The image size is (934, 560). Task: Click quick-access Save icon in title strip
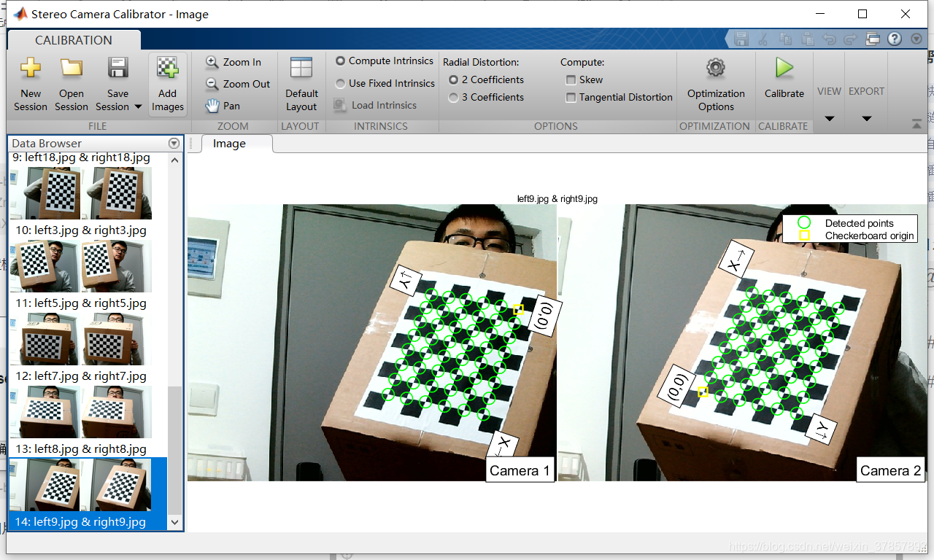[741, 39]
